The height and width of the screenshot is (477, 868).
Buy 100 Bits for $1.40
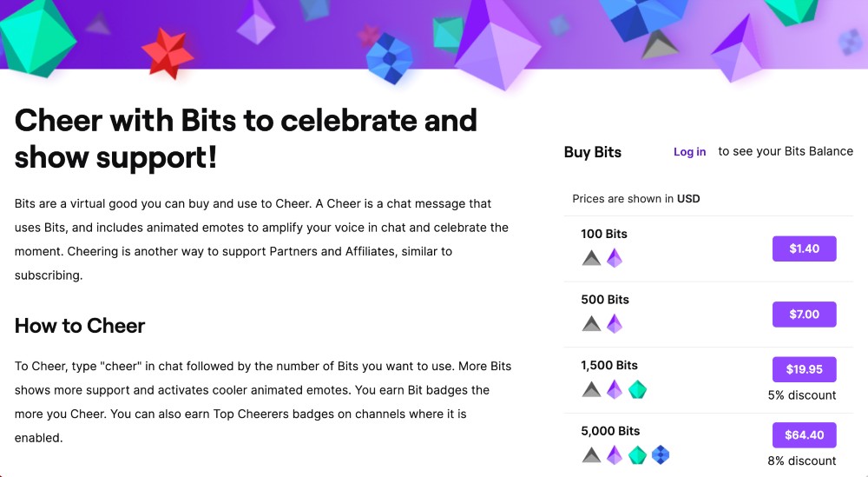pos(804,248)
